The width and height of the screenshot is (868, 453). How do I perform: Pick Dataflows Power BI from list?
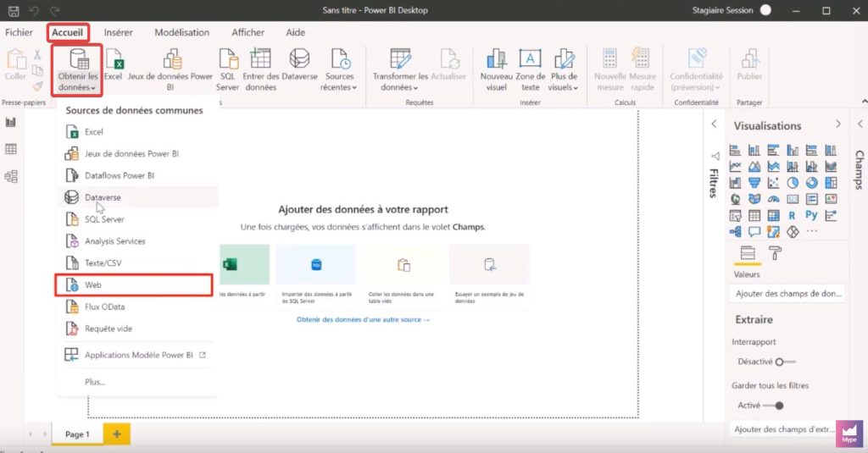tap(138, 175)
